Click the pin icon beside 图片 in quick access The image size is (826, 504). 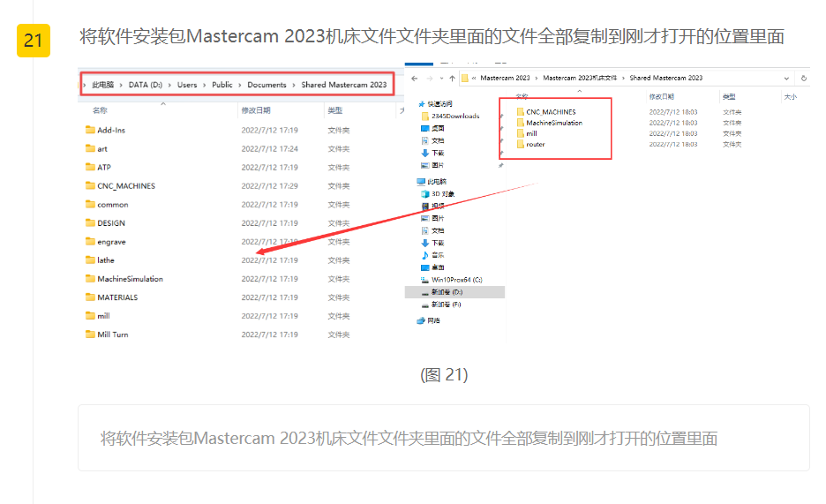tap(501, 165)
